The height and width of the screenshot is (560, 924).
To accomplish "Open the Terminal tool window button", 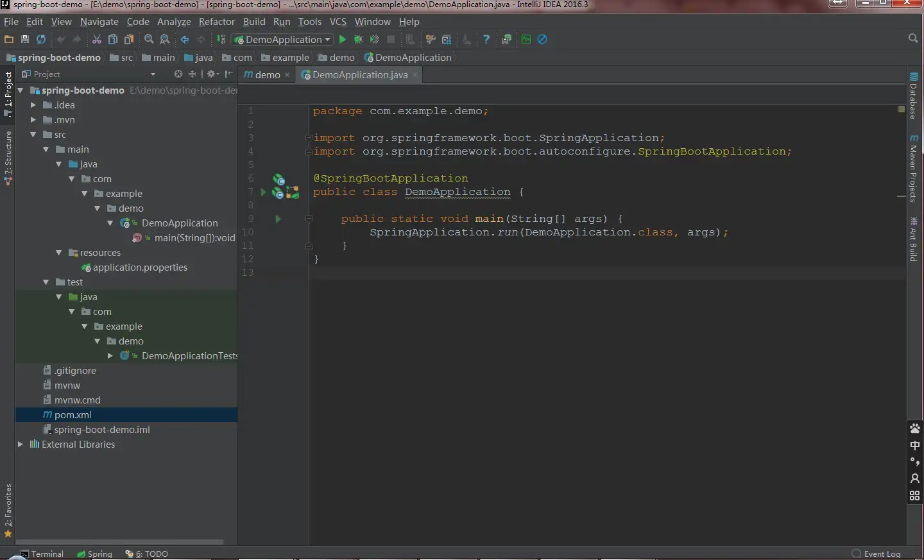I will pos(42,554).
